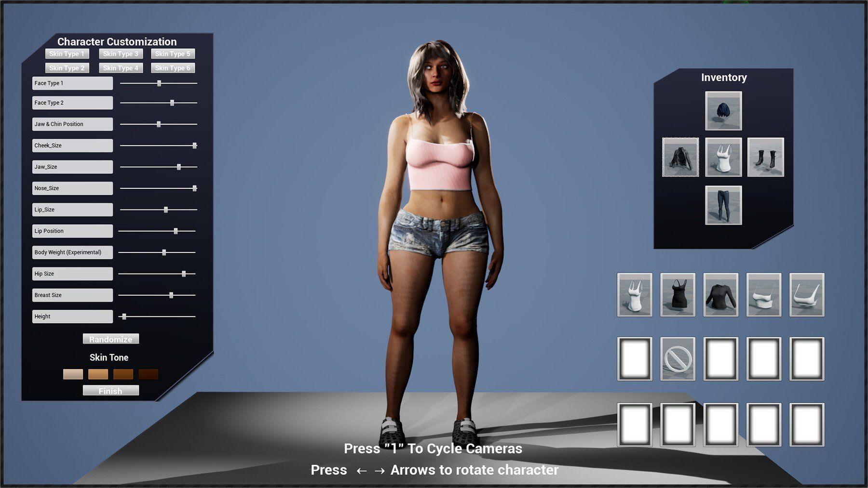Apply Skin Type 2
The width and height of the screenshot is (868, 488).
click(x=67, y=68)
